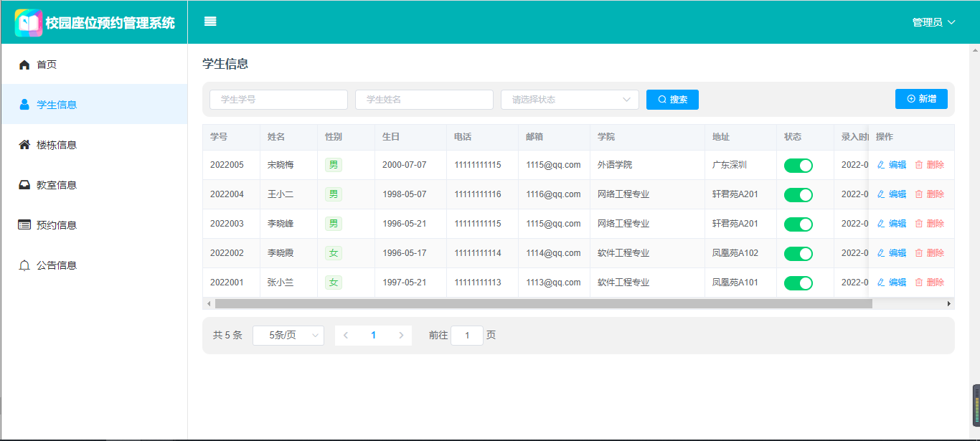Turn off status switch for 张小兰
Image resolution: width=980 pixels, height=441 pixels.
(x=798, y=283)
